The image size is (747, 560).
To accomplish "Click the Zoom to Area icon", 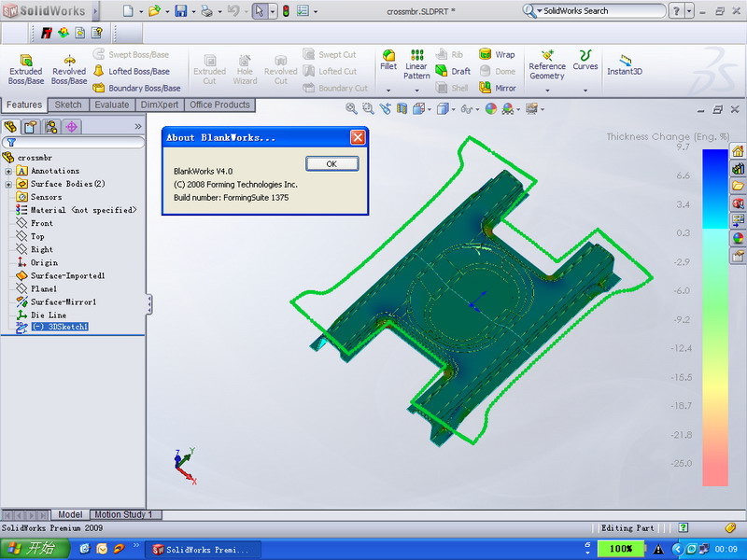I will click(x=368, y=109).
